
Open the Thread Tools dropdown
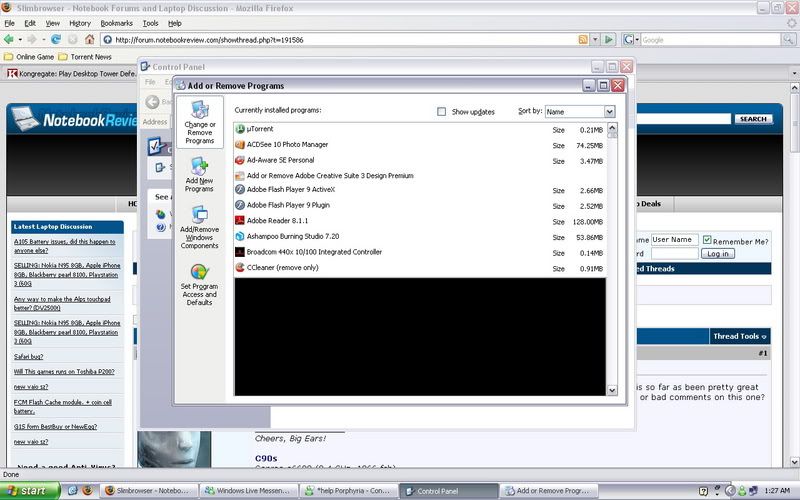(x=740, y=336)
